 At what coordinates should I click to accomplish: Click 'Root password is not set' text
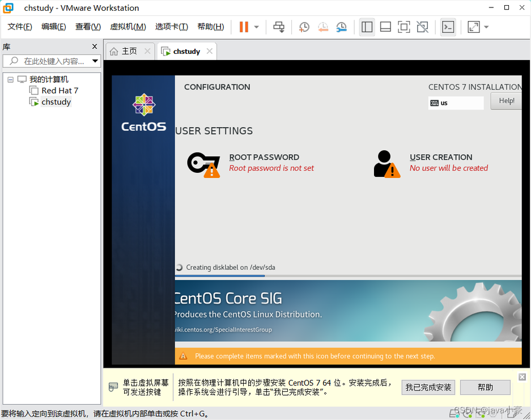(x=271, y=168)
